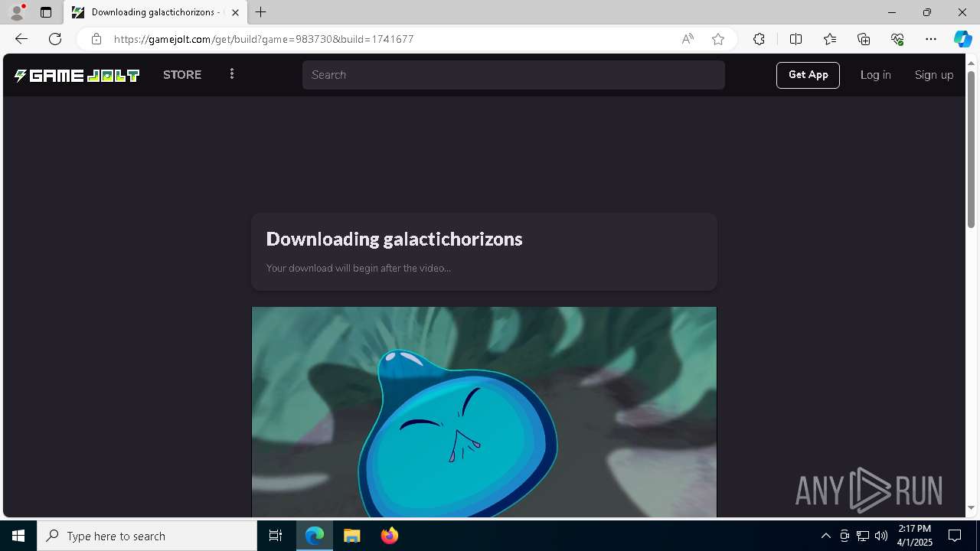Open a new browser tab
Screen dimensions: 980x551
coord(261,12)
